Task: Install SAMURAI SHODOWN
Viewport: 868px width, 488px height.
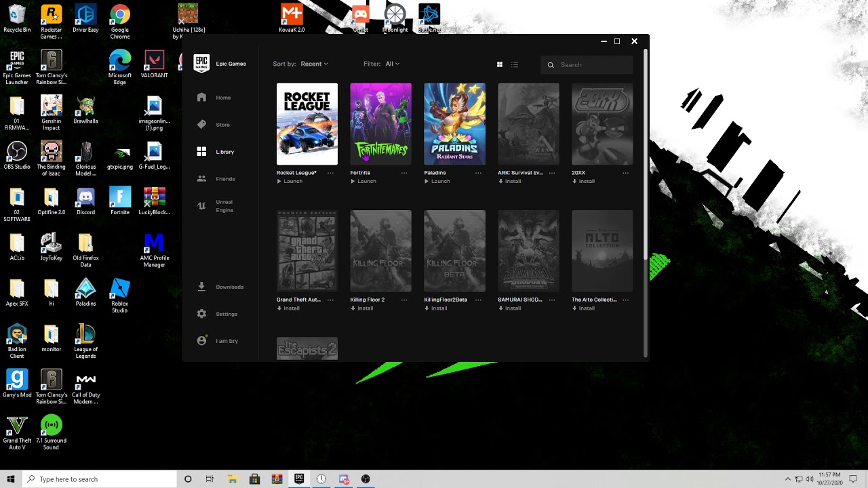Action: point(510,308)
